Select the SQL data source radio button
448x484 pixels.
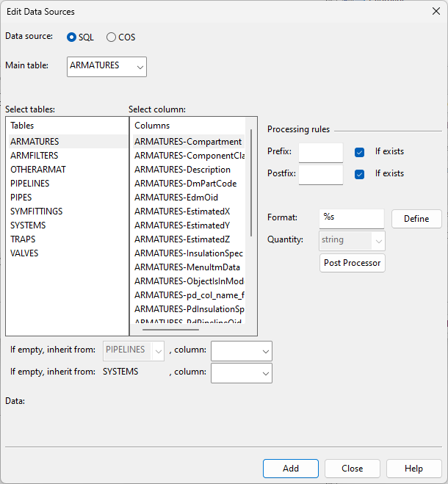72,37
